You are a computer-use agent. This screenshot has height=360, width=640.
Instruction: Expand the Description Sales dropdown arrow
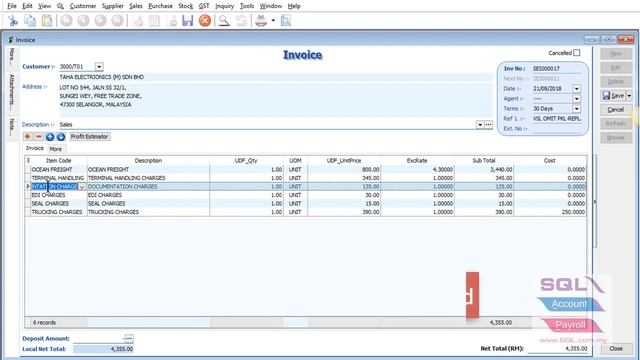(480, 124)
